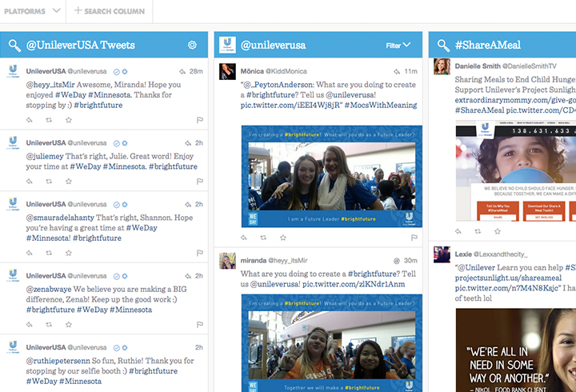
Task: Open Danielle Smith's profile avatar
Action: pyautogui.click(x=442, y=66)
